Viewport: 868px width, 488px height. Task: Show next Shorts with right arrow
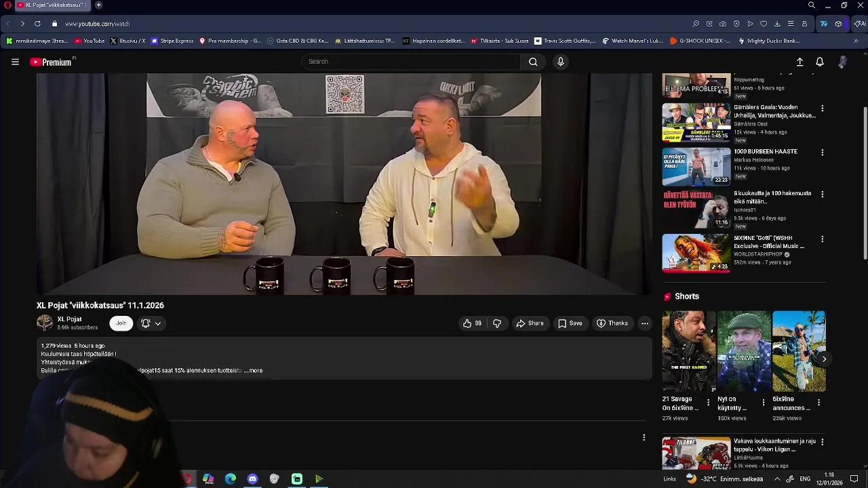(x=823, y=359)
